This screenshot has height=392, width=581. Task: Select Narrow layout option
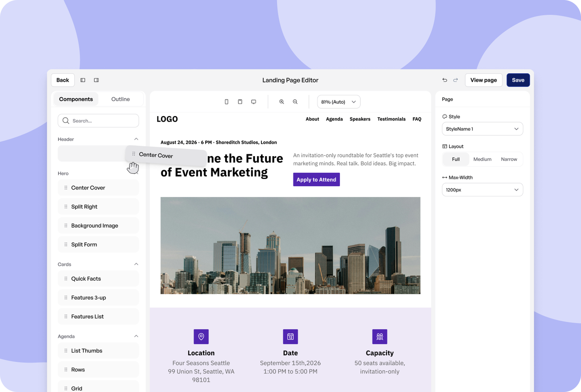[x=509, y=159]
